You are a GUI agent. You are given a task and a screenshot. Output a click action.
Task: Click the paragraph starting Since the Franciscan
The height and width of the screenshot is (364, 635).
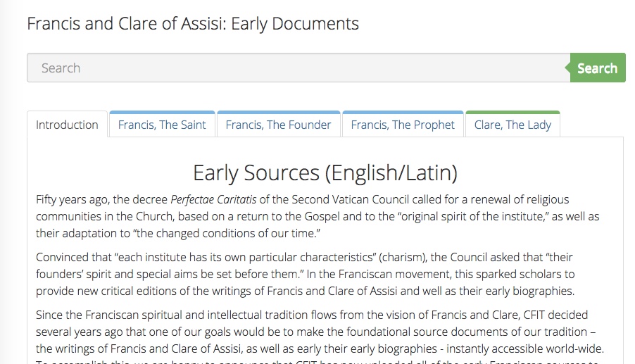coord(317,332)
